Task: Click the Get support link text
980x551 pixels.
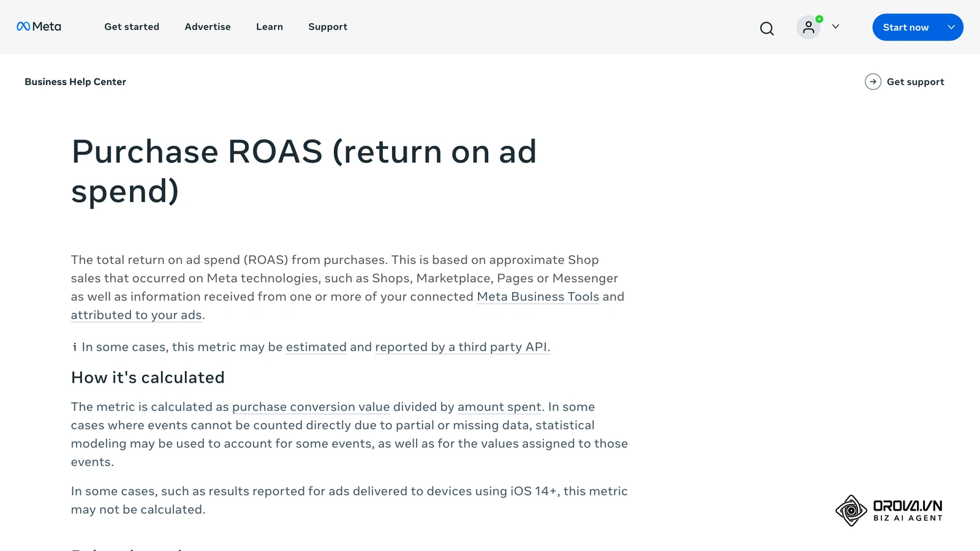Action: (915, 82)
